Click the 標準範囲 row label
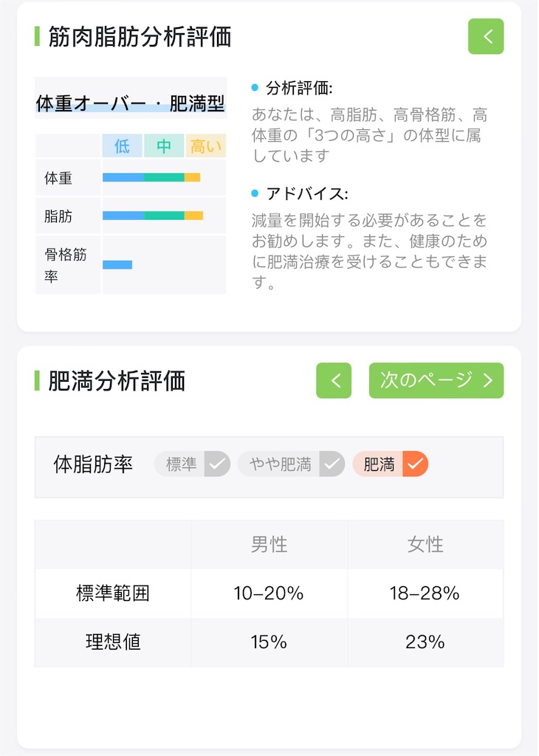 click(x=113, y=593)
